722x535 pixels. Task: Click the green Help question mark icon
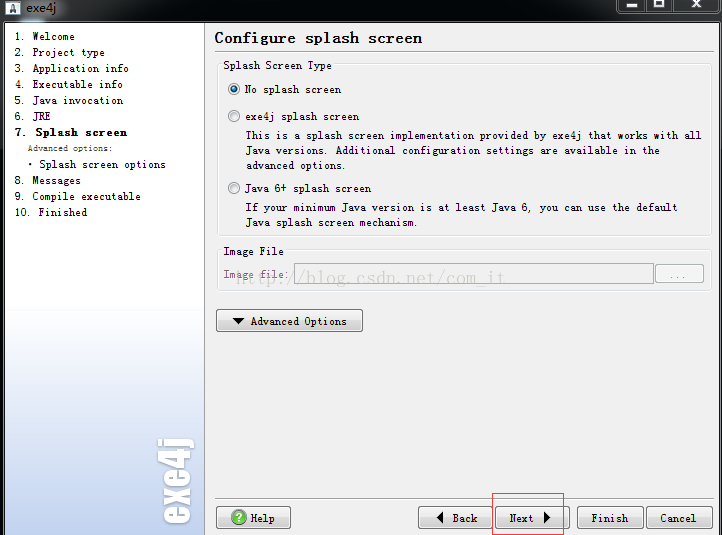[x=238, y=518]
